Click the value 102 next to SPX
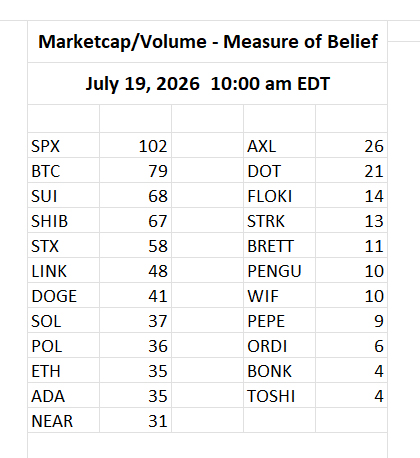The image size is (420, 458). [x=135, y=145]
